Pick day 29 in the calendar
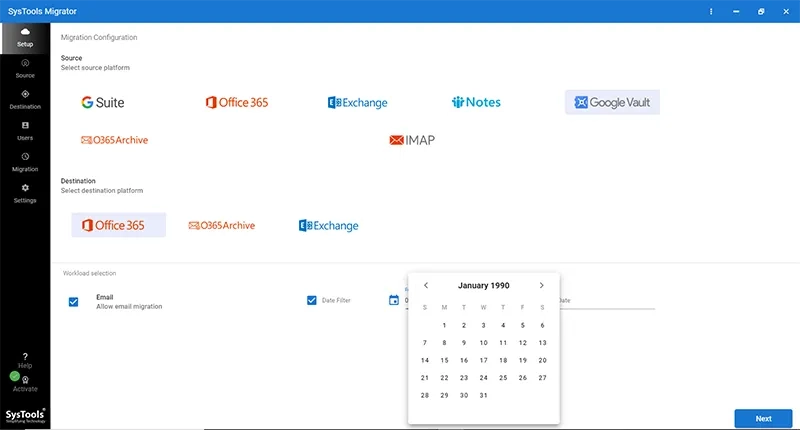 (444, 395)
